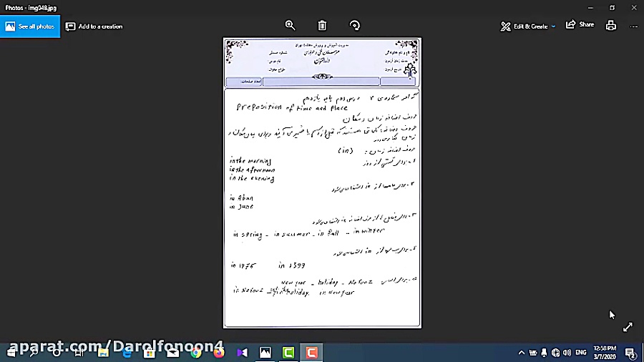Open Visual Studio from the taskbar
Viewport: 644px width, 362px height.
[243, 353]
